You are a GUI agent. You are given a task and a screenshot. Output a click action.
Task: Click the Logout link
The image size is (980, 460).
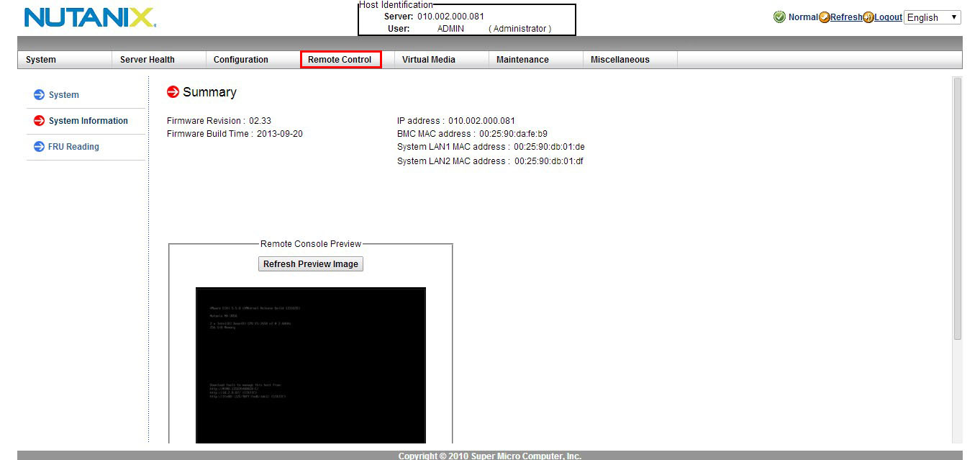(x=889, y=17)
